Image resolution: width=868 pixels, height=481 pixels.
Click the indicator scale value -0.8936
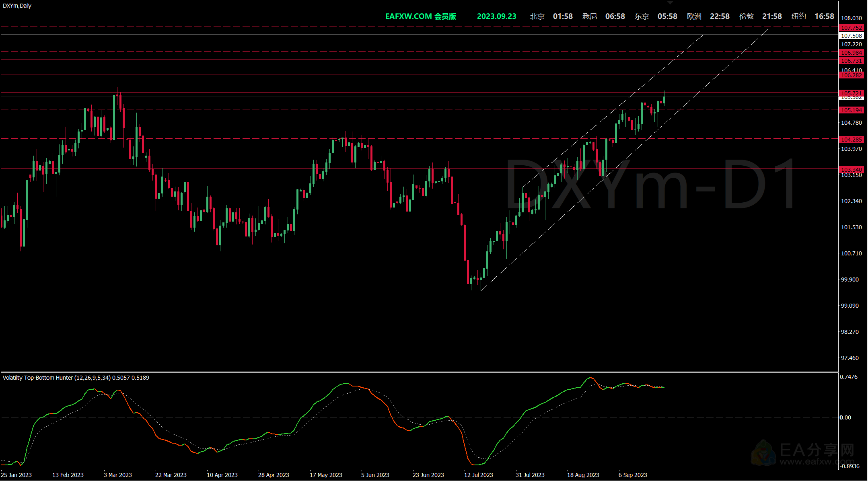849,466
